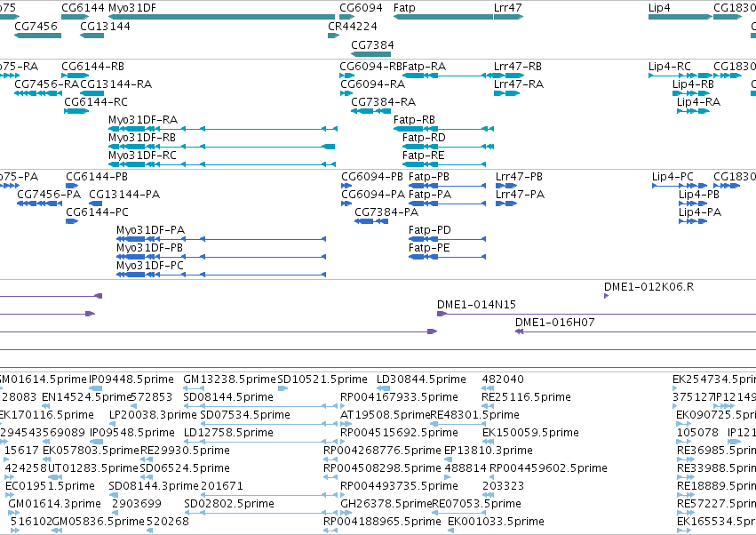Viewport: 756px width, 535px height.
Task: Click protein CG7384-PA
Action: [371, 221]
